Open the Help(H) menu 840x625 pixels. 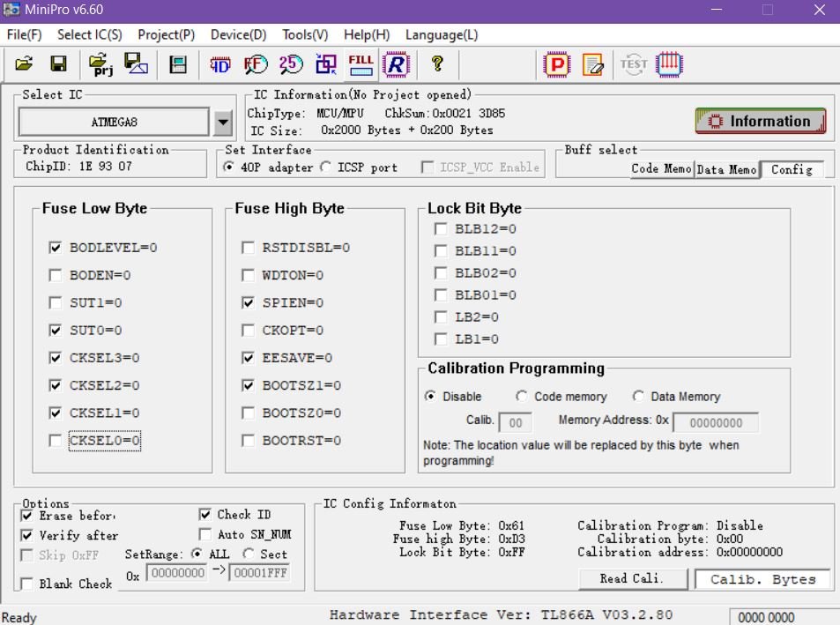pyautogui.click(x=367, y=34)
